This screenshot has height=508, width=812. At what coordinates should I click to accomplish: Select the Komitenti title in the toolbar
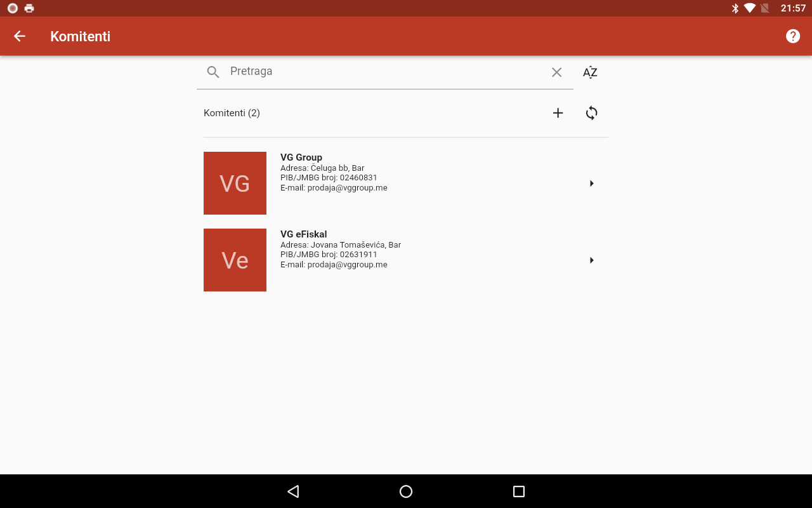click(80, 36)
